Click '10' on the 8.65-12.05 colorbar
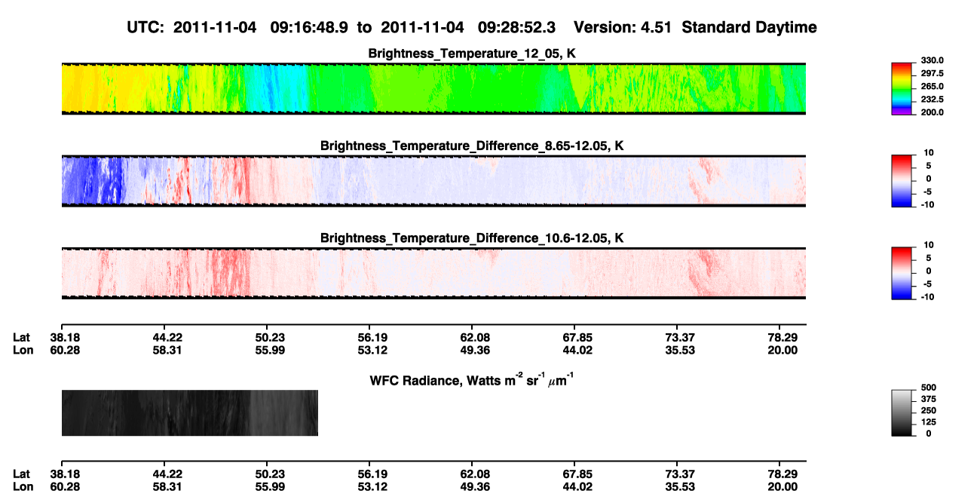Image resolution: width=980 pixels, height=503 pixels. [x=927, y=153]
